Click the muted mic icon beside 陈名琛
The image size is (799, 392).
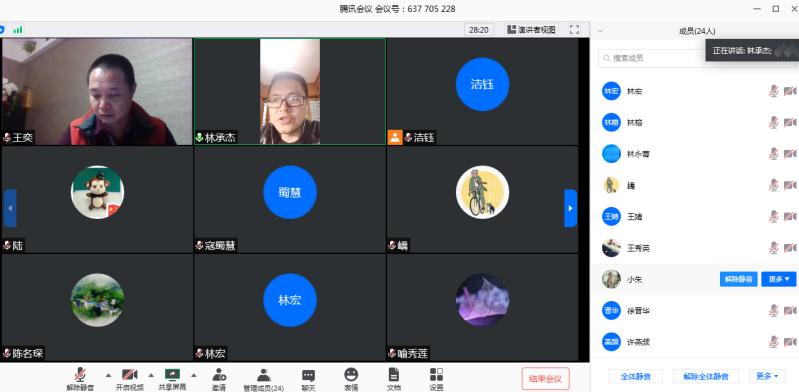(7, 353)
